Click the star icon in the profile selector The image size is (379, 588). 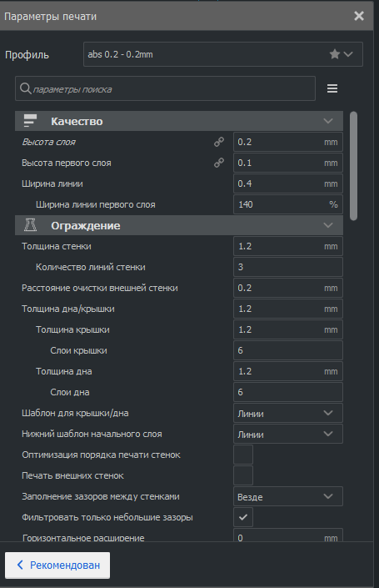click(x=334, y=54)
